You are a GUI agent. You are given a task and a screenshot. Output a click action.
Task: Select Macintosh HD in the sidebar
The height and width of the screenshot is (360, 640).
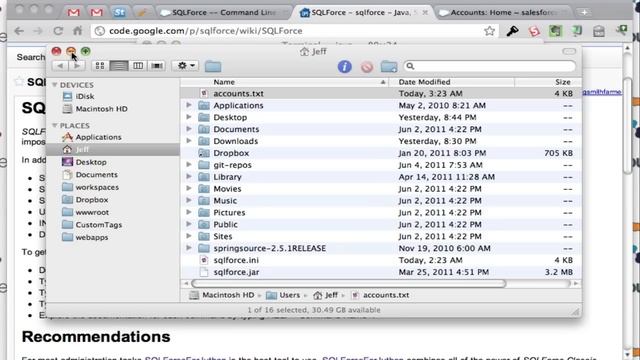(x=101, y=109)
